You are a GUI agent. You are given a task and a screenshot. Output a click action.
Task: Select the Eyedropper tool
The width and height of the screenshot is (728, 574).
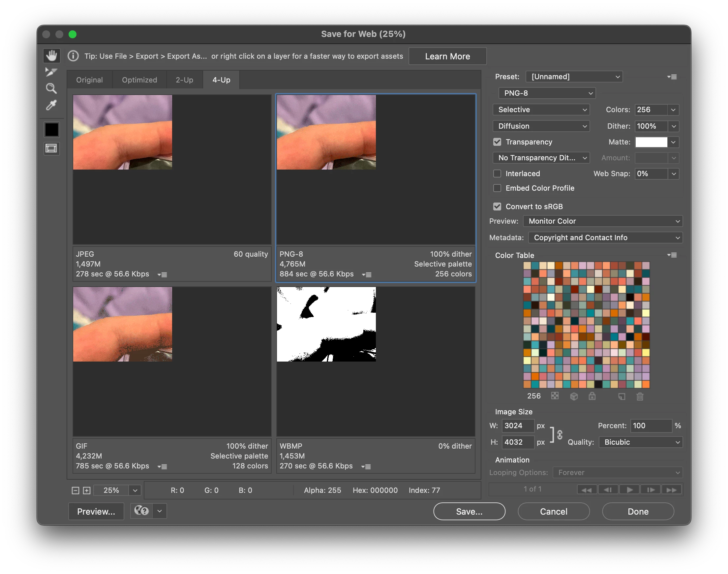(51, 105)
